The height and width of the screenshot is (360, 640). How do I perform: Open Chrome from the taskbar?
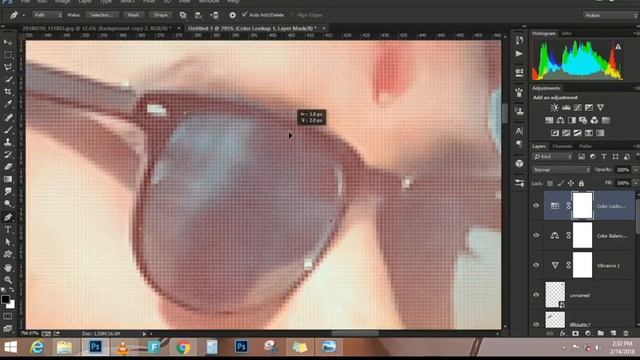(x=183, y=347)
